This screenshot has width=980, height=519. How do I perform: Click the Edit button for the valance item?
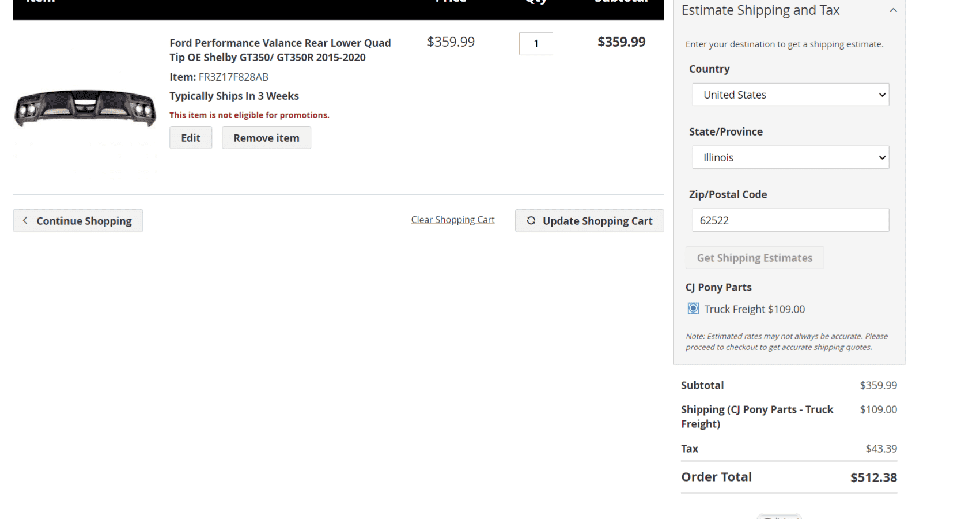pos(191,138)
